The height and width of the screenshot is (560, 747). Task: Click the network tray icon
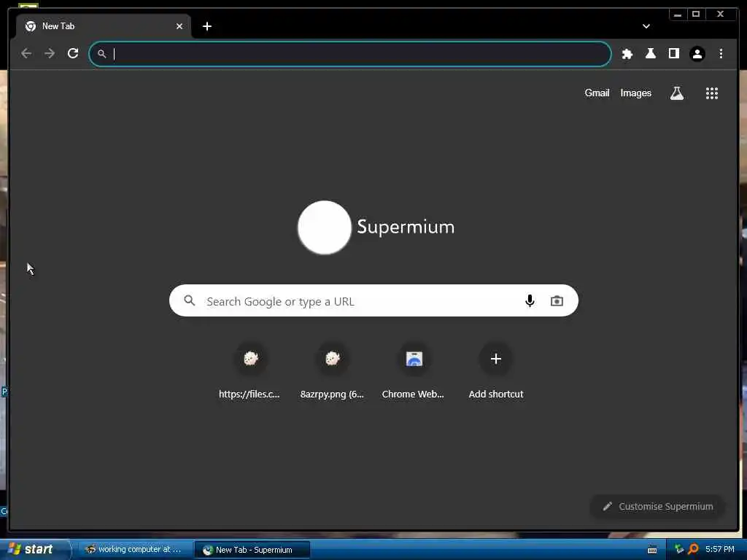pyautogui.click(x=679, y=549)
